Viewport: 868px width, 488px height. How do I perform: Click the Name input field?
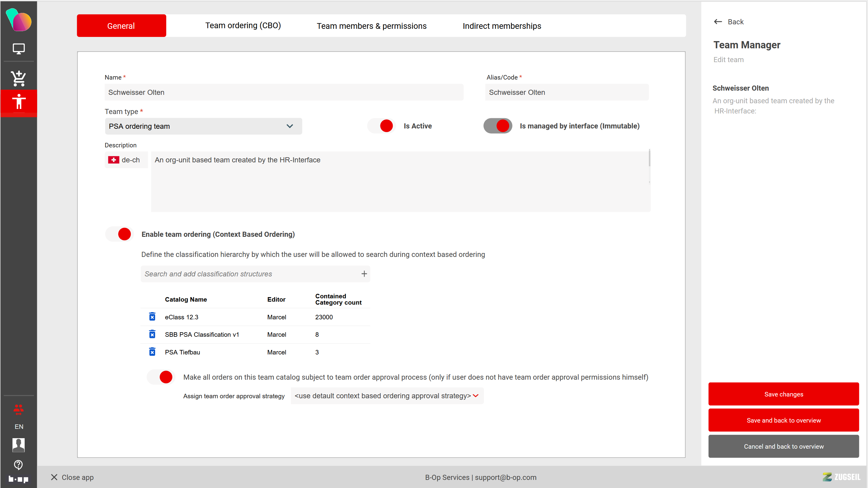[284, 92]
